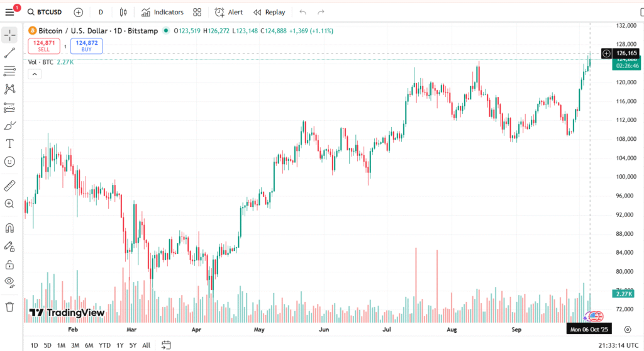The height and width of the screenshot is (351, 644).
Task: Hide all drawings with eye icon
Action: click(x=9, y=282)
